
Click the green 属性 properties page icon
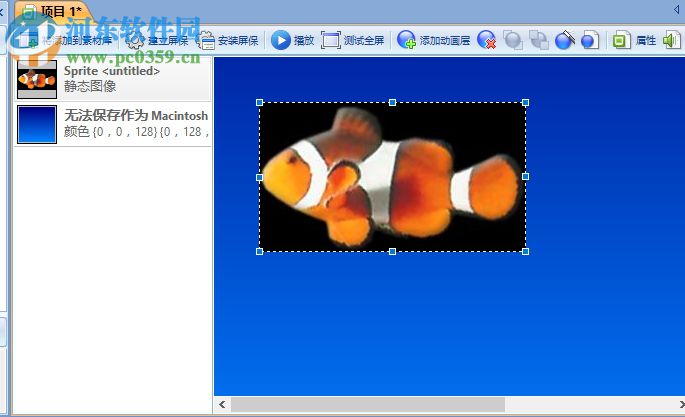pos(621,40)
